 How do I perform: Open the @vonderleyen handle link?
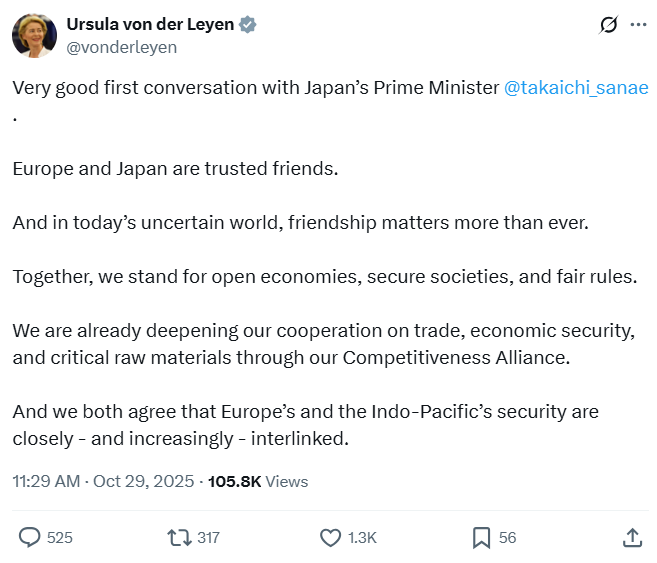[121, 46]
